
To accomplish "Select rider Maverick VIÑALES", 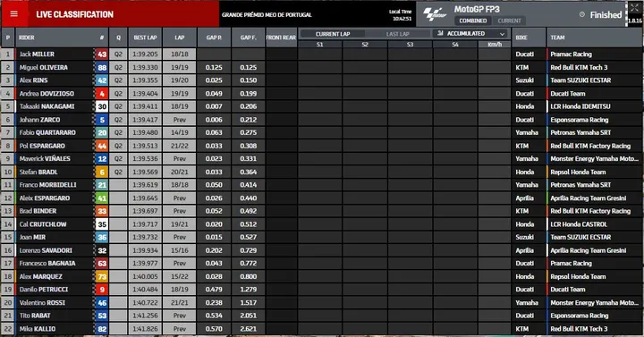I will (45, 158).
